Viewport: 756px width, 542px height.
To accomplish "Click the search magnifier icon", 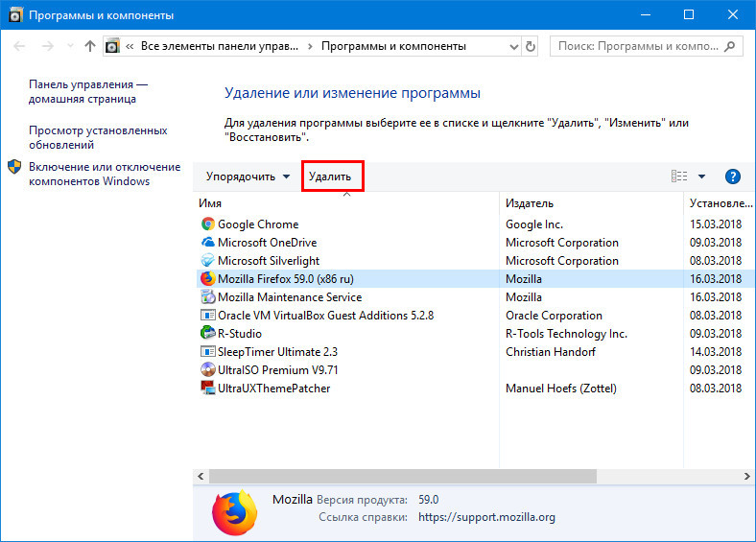I will coord(730,46).
